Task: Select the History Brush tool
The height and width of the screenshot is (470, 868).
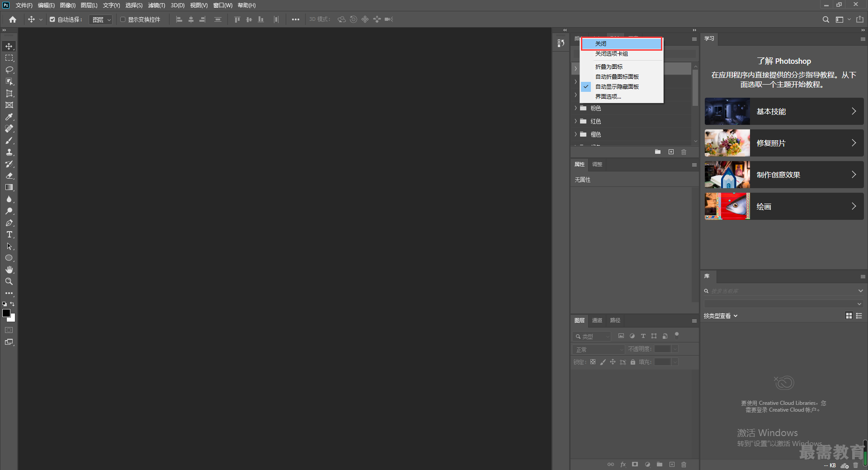Action: (x=9, y=164)
